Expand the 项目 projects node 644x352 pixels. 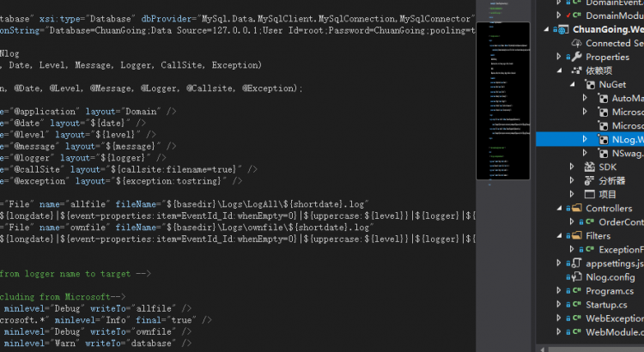tap(573, 194)
